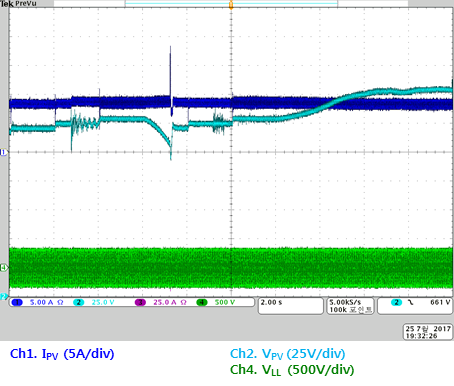454x386 pixels.
Task: Select the channel 1 ground reference marker
Action: pos(3,152)
